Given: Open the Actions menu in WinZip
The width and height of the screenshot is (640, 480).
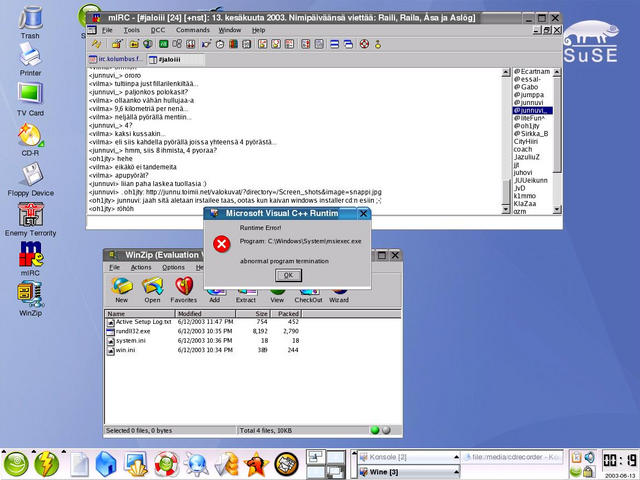Looking at the screenshot, I should pyautogui.click(x=141, y=267).
